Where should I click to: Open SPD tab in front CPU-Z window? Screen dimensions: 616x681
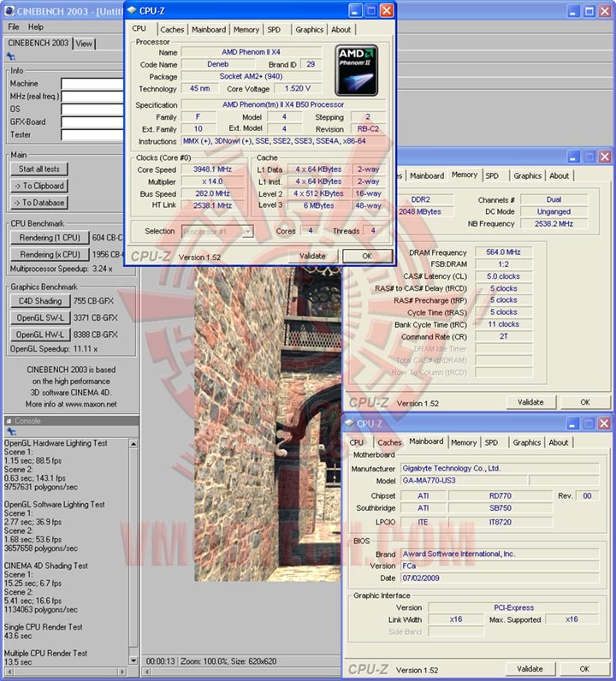(x=274, y=30)
